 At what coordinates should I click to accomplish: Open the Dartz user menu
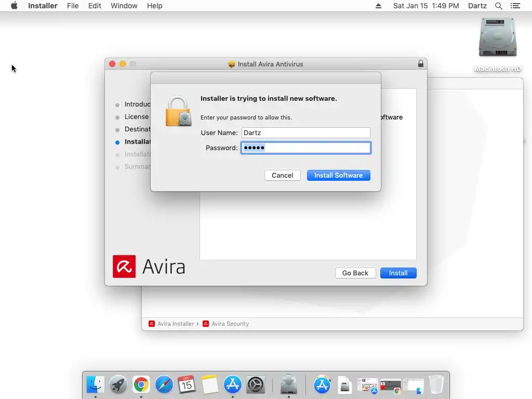click(x=477, y=6)
